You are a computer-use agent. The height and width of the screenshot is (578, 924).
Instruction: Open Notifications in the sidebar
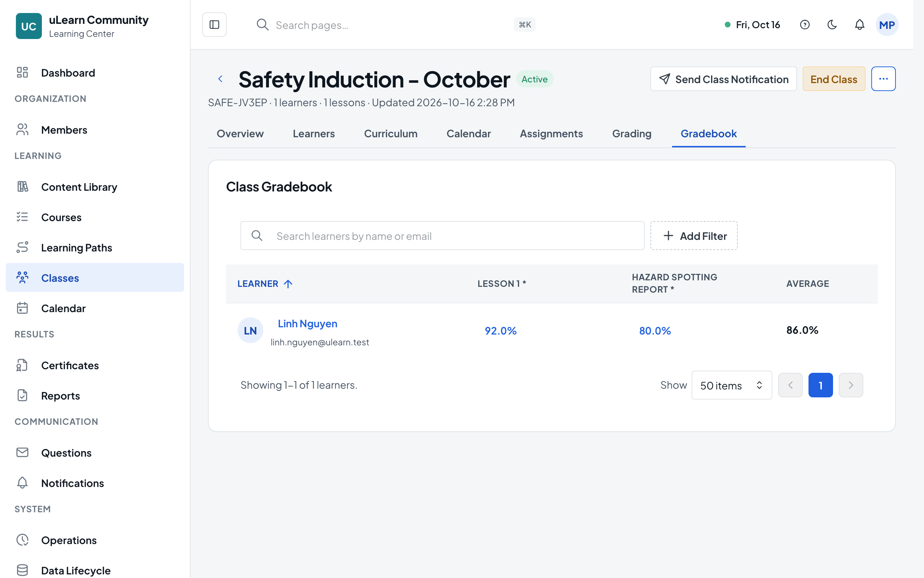click(95, 483)
